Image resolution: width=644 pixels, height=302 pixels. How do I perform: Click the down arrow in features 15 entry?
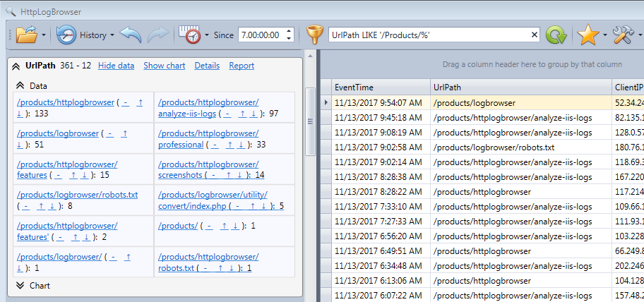85,176
